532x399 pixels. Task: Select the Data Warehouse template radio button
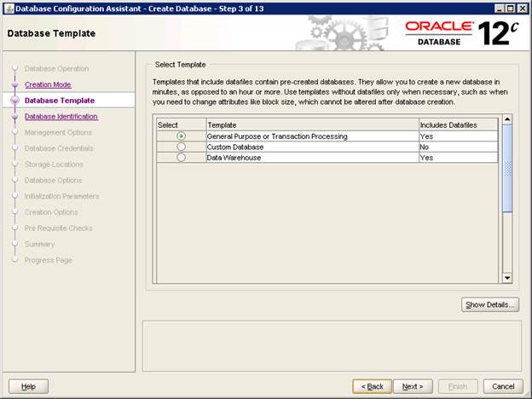click(181, 158)
